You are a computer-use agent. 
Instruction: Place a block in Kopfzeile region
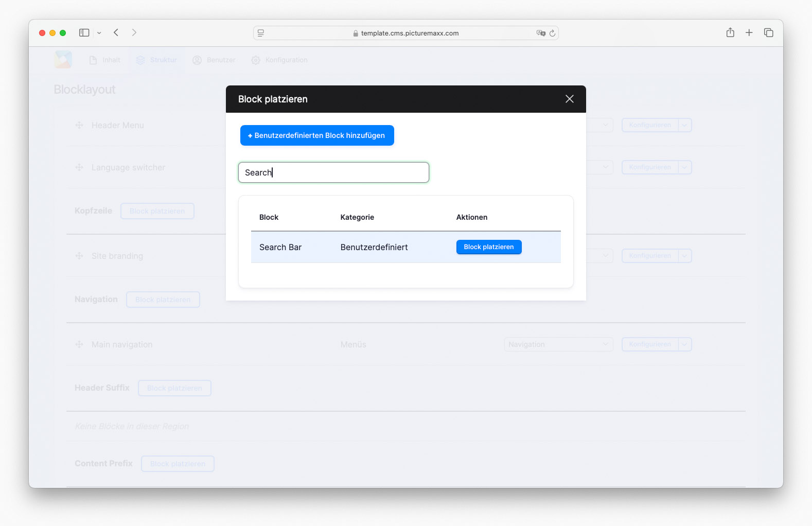click(157, 211)
